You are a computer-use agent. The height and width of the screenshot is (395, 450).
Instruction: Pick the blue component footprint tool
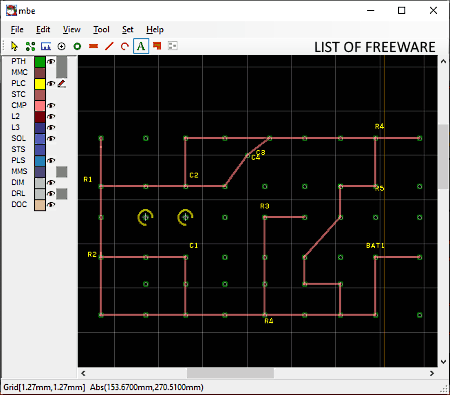(x=46, y=46)
